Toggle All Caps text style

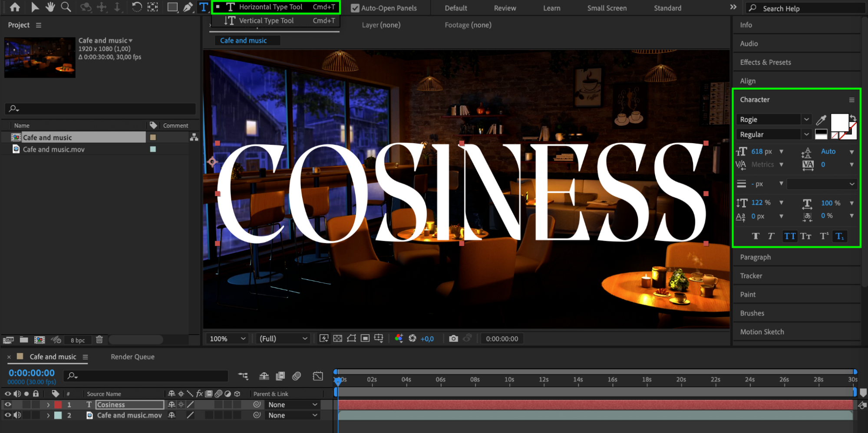(789, 236)
